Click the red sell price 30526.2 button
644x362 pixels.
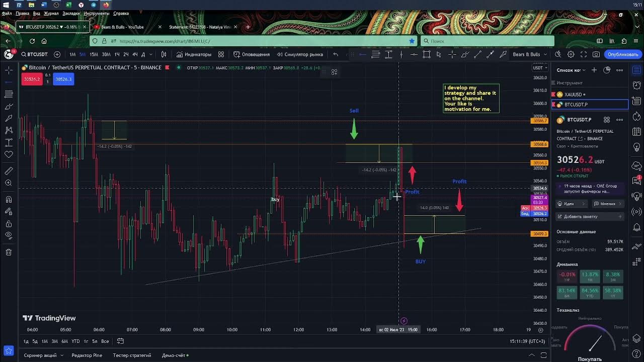pyautogui.click(x=32, y=79)
